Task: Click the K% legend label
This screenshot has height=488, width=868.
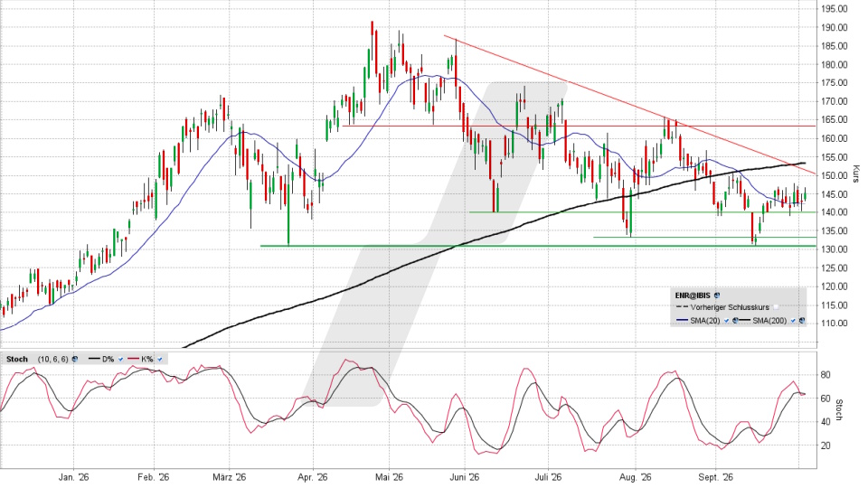Action: [x=147, y=359]
